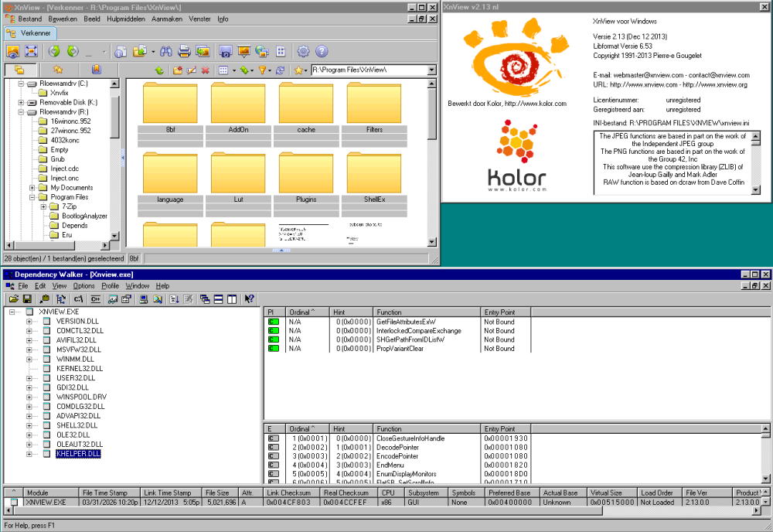Open Profile menu in Dependency Walker
The height and width of the screenshot is (532, 773).
pyautogui.click(x=110, y=286)
